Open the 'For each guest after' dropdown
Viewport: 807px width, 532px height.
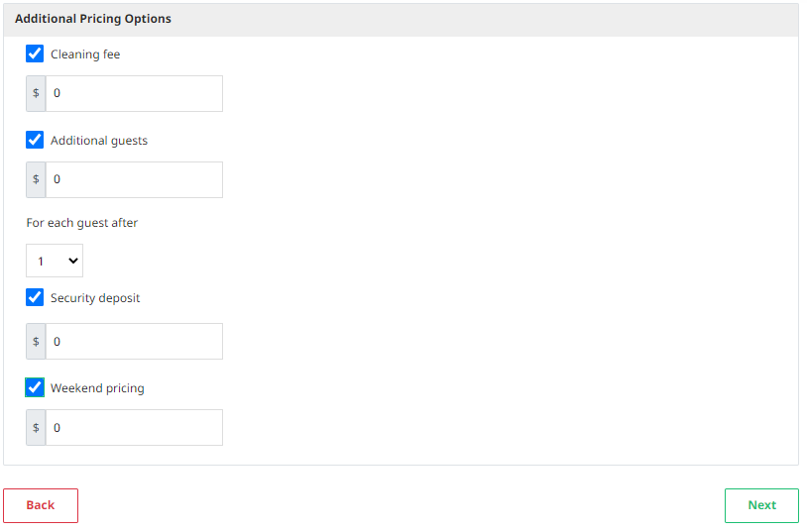point(55,262)
